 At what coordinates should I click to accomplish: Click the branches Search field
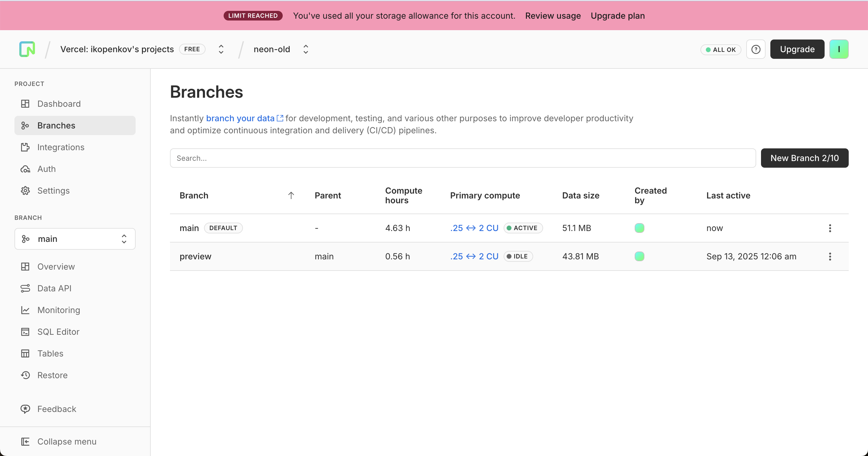coord(462,158)
